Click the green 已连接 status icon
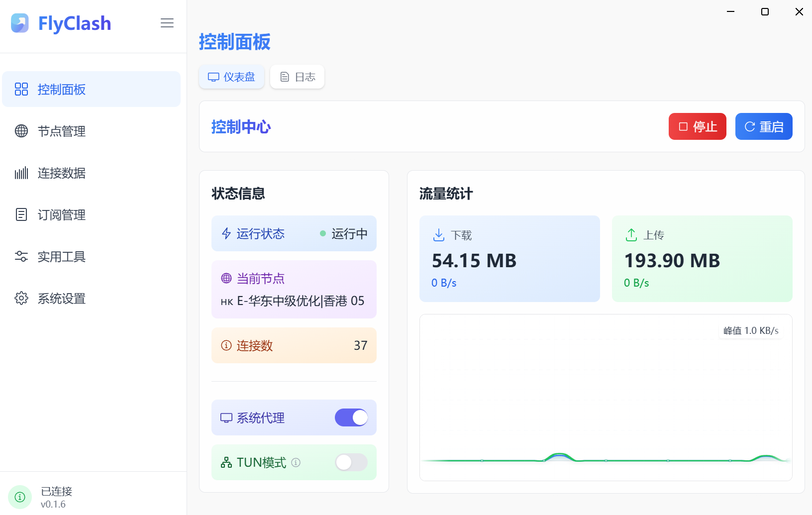 pos(20,497)
